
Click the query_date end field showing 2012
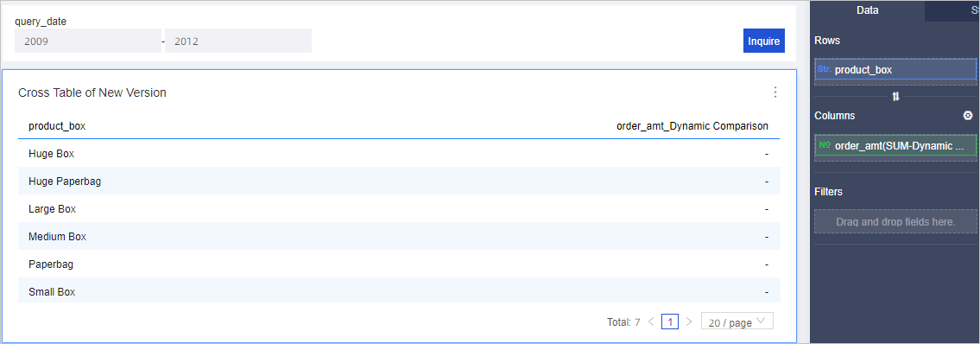click(x=238, y=41)
